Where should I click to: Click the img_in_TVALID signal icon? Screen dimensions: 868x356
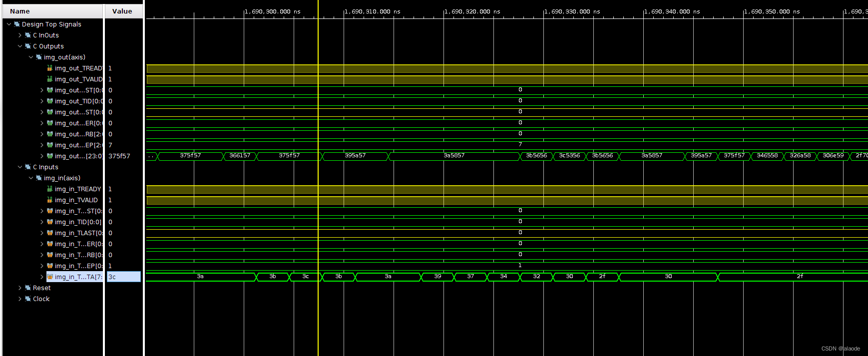pos(50,200)
